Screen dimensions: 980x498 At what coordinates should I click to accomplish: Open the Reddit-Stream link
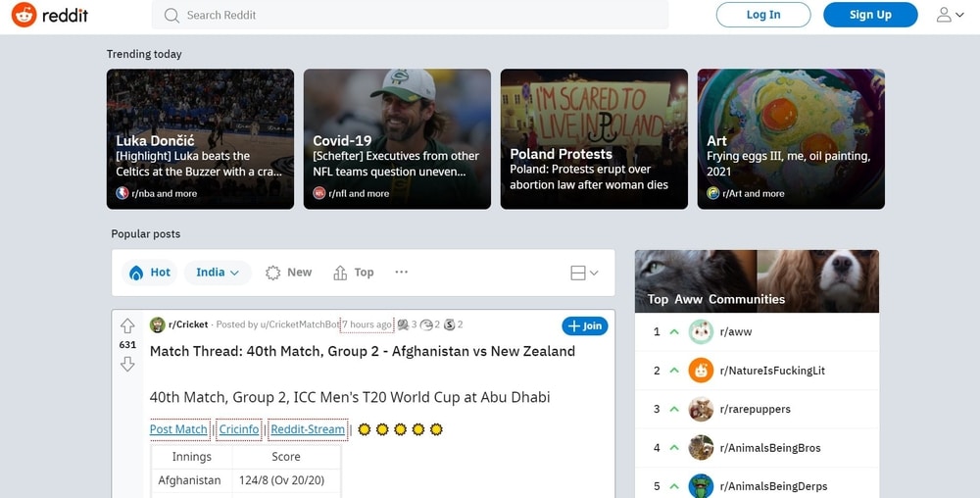pyautogui.click(x=308, y=429)
